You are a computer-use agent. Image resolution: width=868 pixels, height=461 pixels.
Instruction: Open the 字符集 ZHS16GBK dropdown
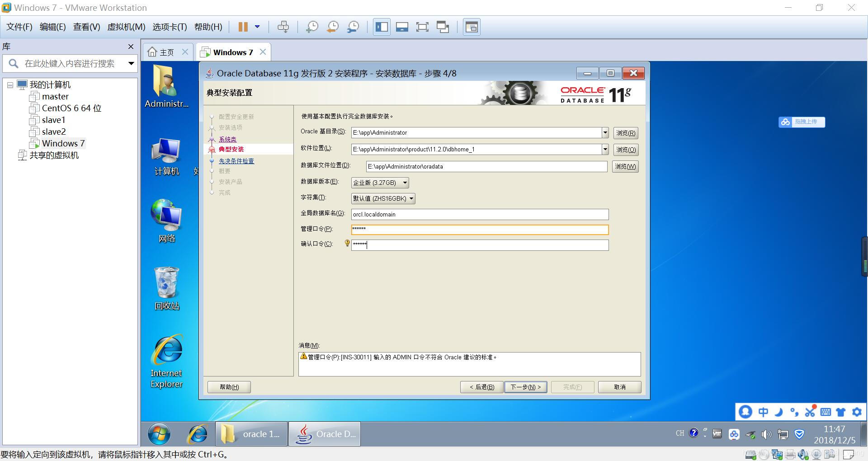[x=383, y=198]
